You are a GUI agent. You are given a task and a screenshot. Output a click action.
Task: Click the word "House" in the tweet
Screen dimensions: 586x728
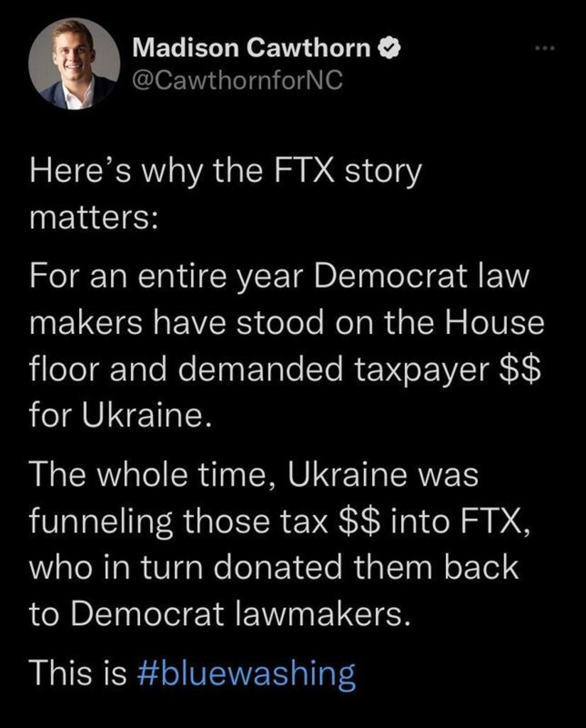click(495, 323)
